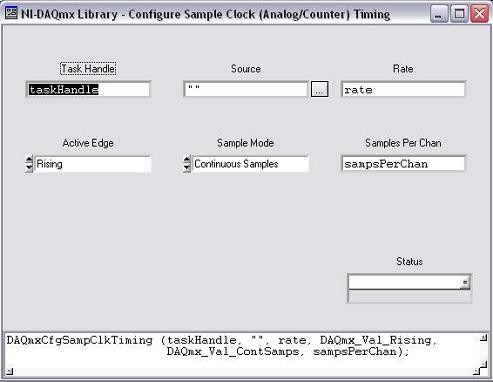
Task: Click the Source label text
Action: click(246, 69)
